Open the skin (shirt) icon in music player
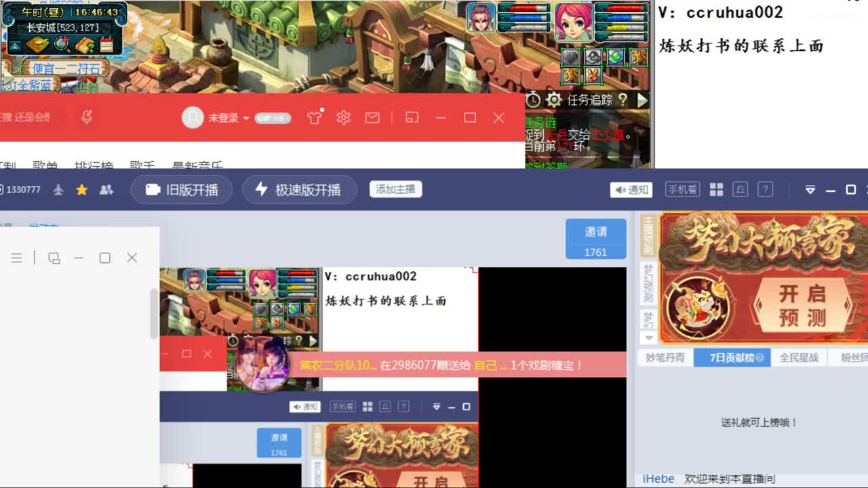Viewport: 868px width, 488px height. point(314,117)
